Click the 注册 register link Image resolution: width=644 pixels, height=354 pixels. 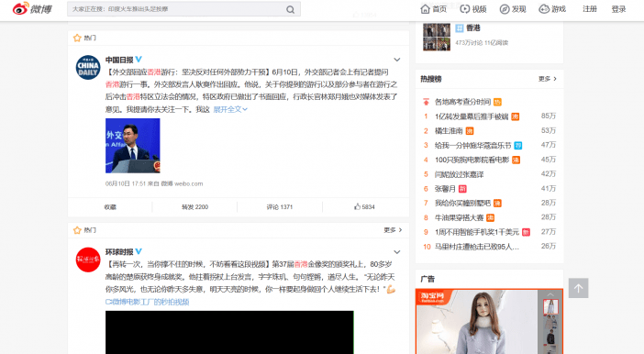tap(589, 9)
